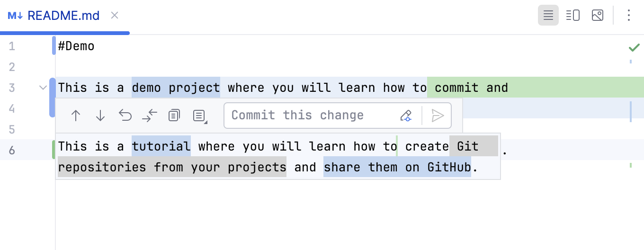Switch to editor and preview split view
This screenshot has width=644, height=250.
point(573,16)
